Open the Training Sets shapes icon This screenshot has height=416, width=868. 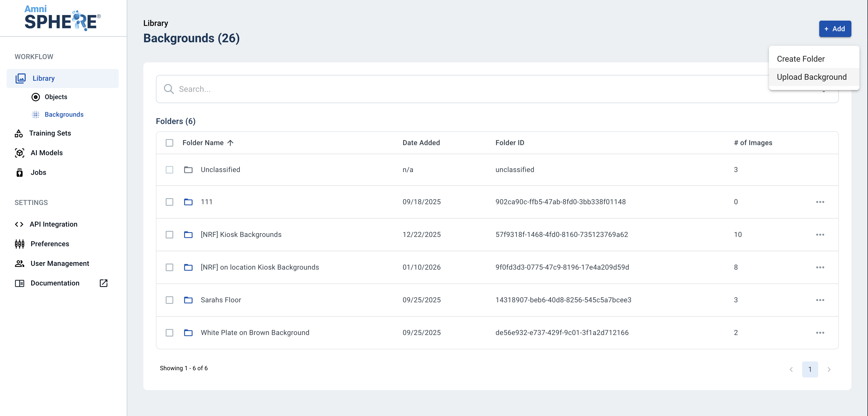(x=19, y=133)
